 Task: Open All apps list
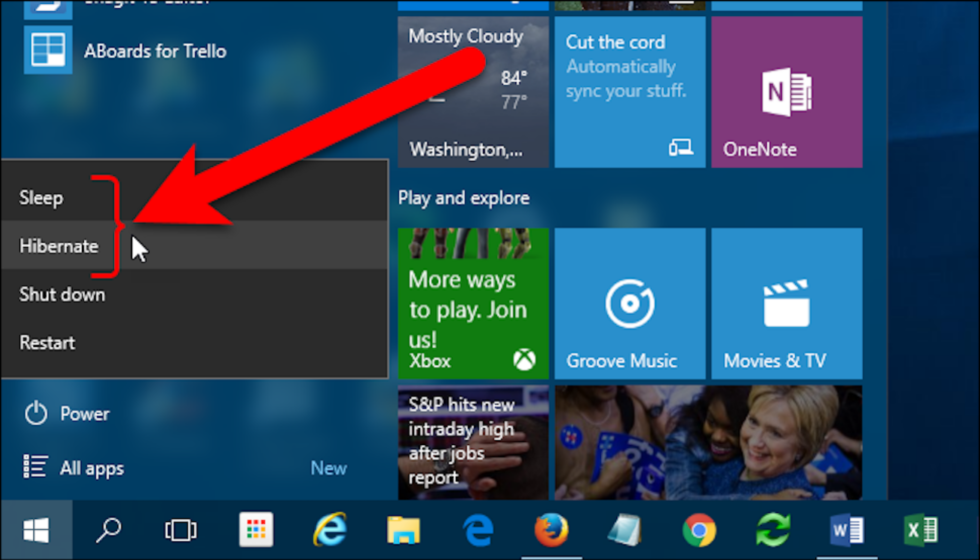pyautogui.click(x=74, y=467)
